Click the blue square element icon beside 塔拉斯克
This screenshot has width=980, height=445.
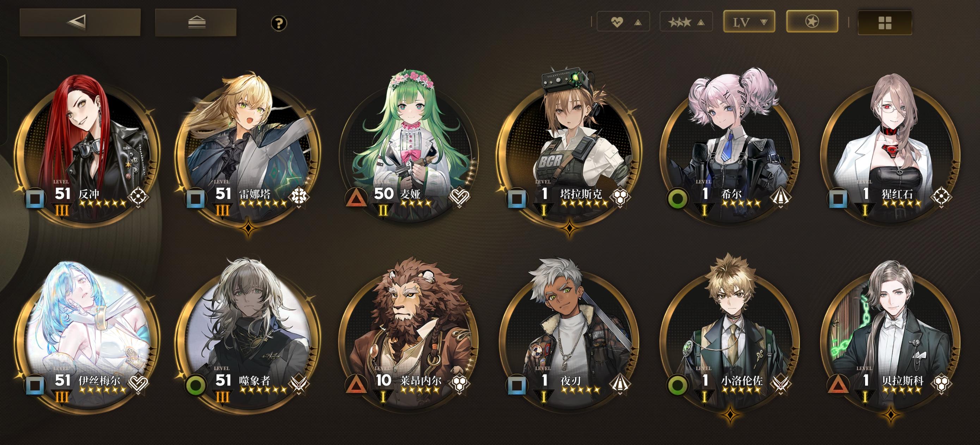[517, 198]
